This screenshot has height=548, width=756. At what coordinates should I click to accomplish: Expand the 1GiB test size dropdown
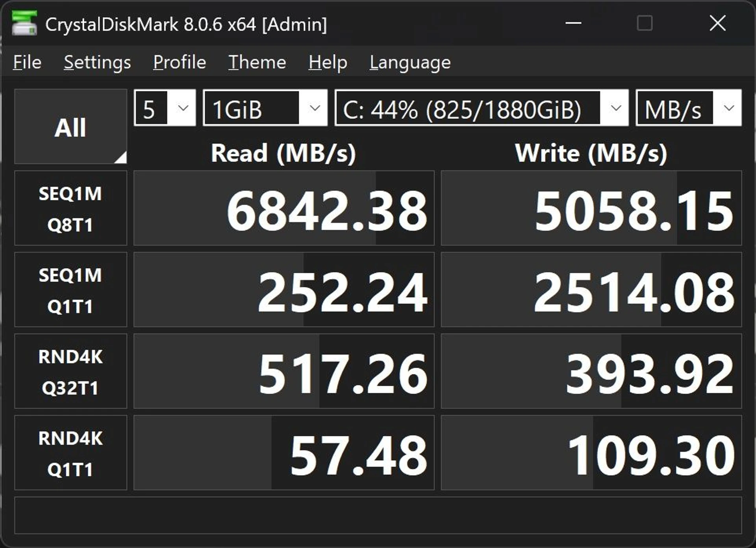pos(265,108)
